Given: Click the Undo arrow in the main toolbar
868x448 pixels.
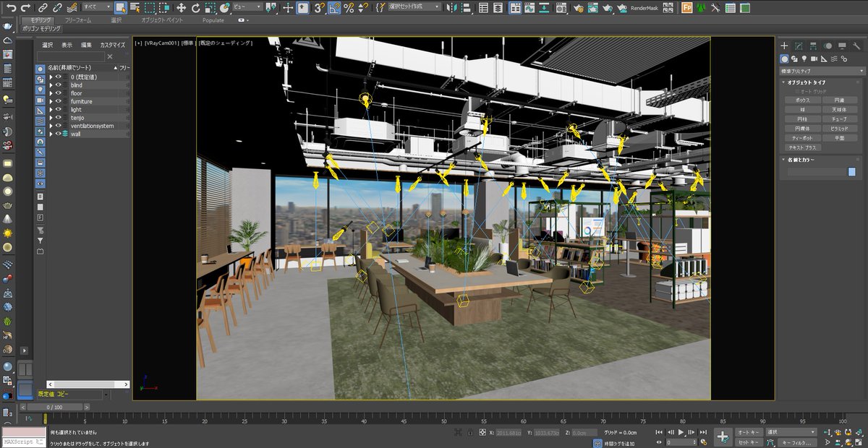Looking at the screenshot, I should [x=12, y=8].
